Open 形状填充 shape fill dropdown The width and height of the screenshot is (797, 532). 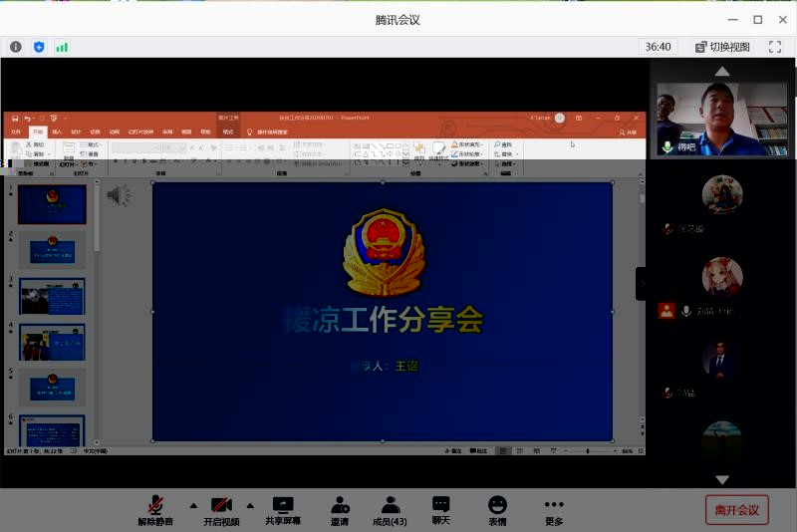[466, 144]
